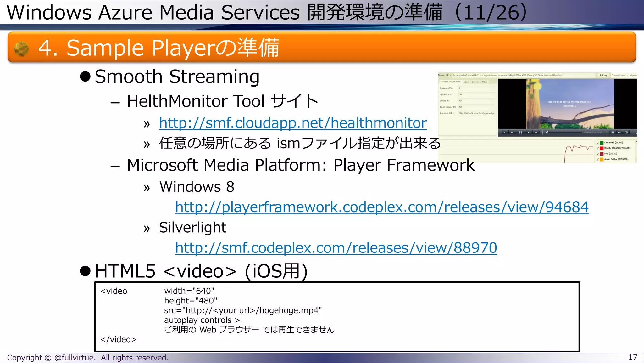Click the video frame showing Peach Open Movie
Image resolution: width=644 pixels, height=363 pixels.
tap(570, 104)
